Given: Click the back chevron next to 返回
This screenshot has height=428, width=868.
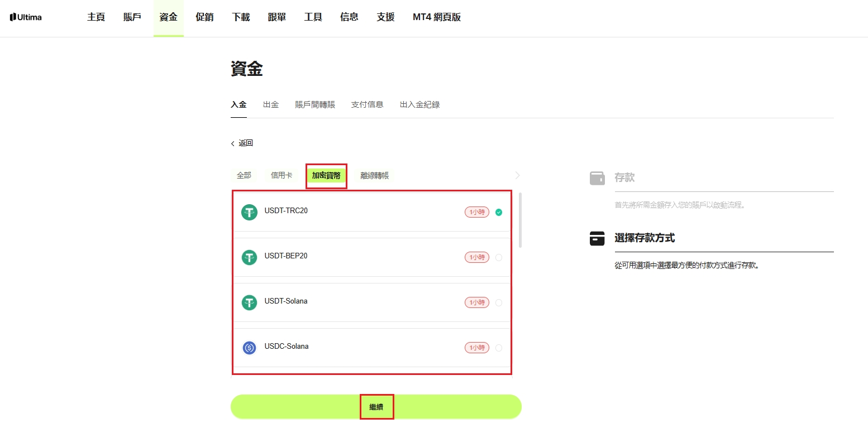Looking at the screenshot, I should 233,143.
